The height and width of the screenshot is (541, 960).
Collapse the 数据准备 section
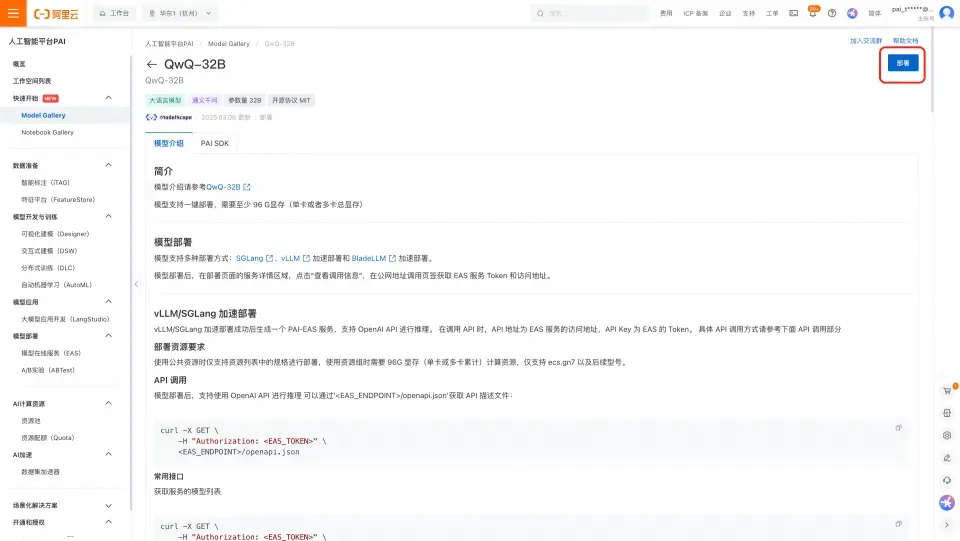click(x=108, y=165)
